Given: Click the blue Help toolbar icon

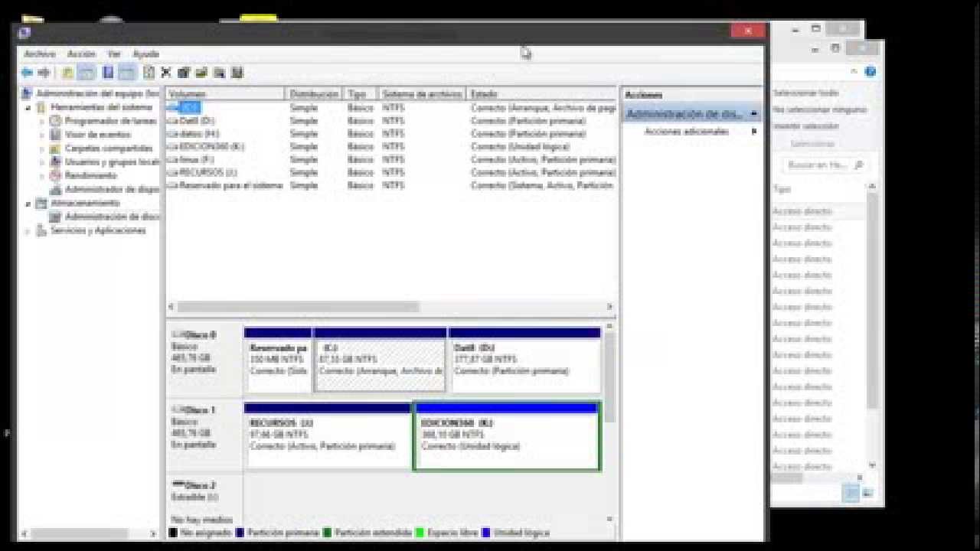Looking at the screenshot, I should point(108,73).
